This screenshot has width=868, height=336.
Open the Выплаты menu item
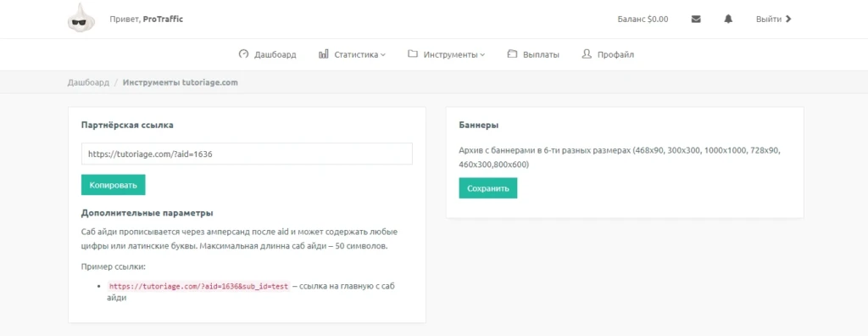pos(533,54)
